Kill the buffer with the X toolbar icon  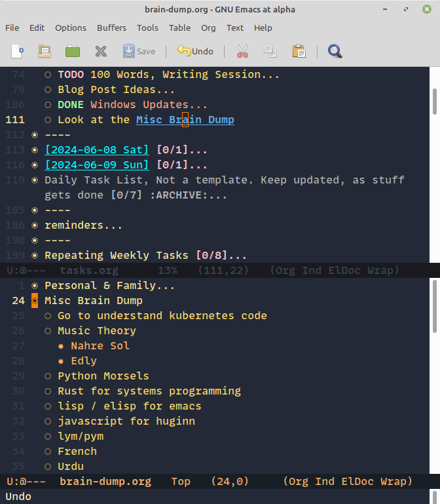pos(101,51)
